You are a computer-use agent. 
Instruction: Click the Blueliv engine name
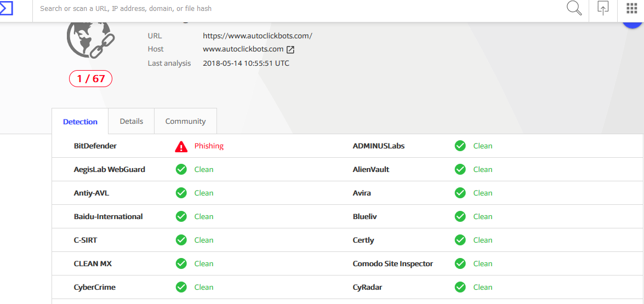pos(364,216)
